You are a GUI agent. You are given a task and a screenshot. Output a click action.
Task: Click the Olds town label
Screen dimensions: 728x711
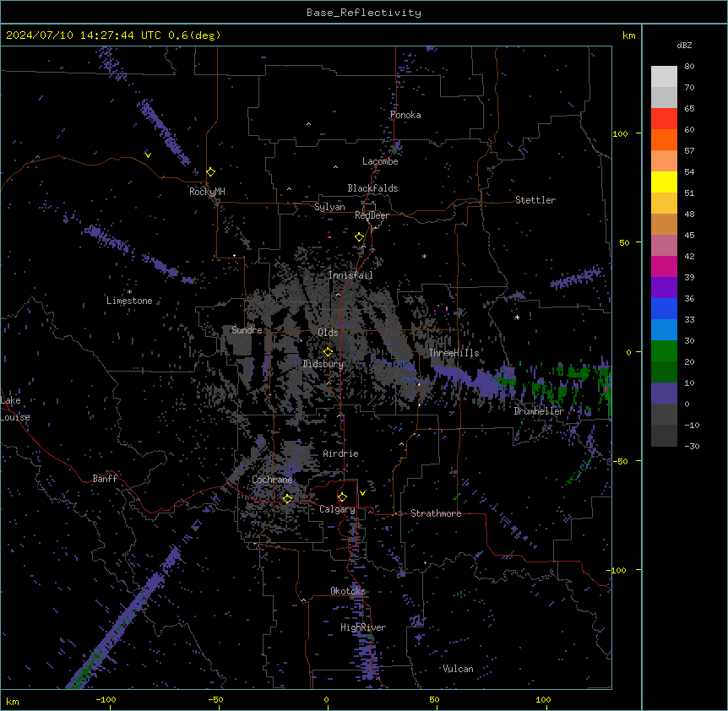[x=328, y=333]
